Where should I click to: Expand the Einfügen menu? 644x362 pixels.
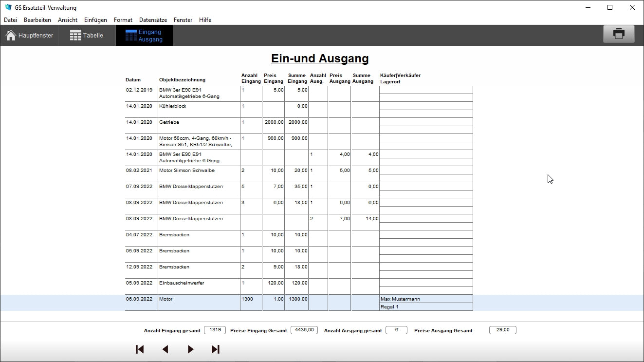[x=95, y=20]
